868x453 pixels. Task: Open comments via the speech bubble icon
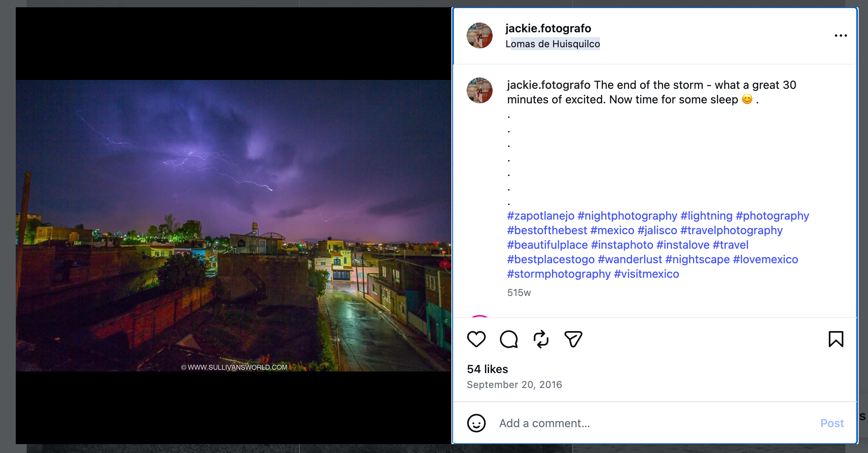click(x=509, y=339)
